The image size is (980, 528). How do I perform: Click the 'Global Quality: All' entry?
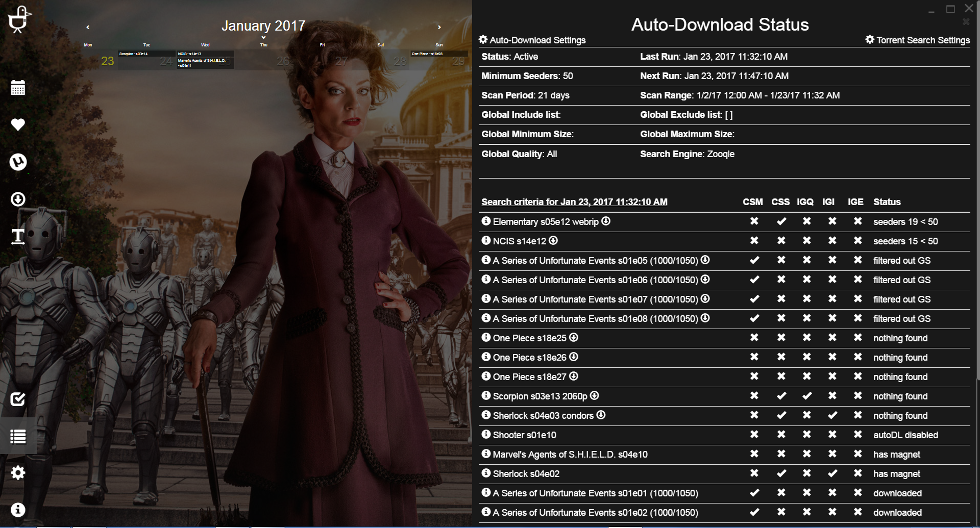(519, 154)
